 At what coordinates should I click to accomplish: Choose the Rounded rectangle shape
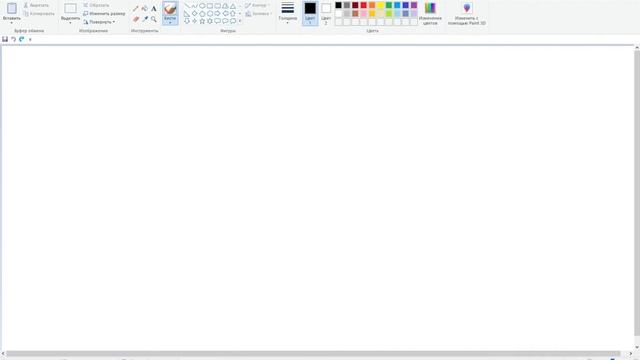click(218, 6)
